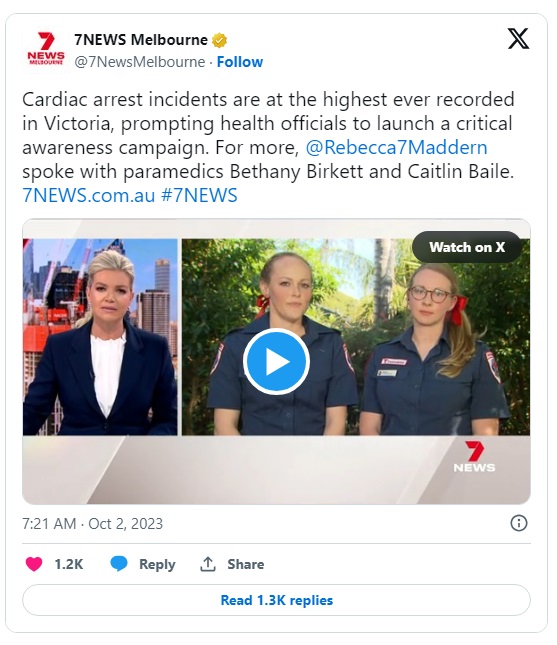Click Read 1.3K replies button

276,600
